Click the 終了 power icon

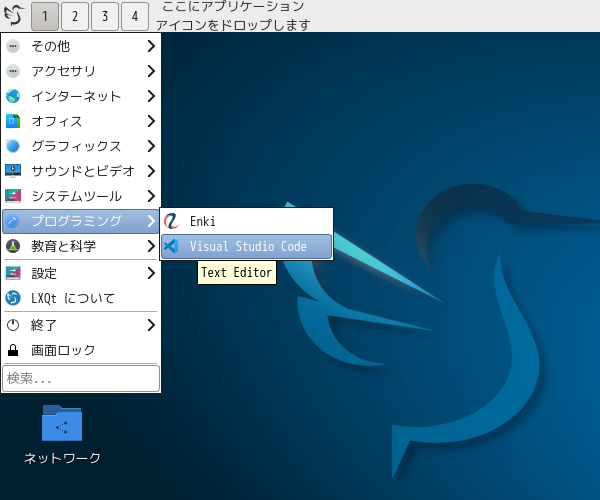13,325
